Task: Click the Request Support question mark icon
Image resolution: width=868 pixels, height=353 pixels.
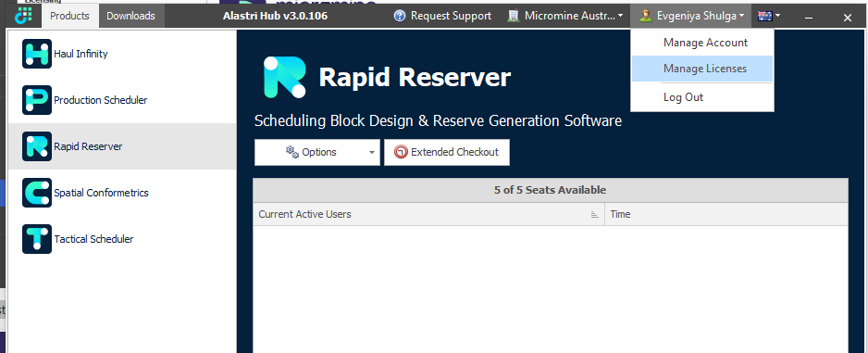Action: pos(400,16)
